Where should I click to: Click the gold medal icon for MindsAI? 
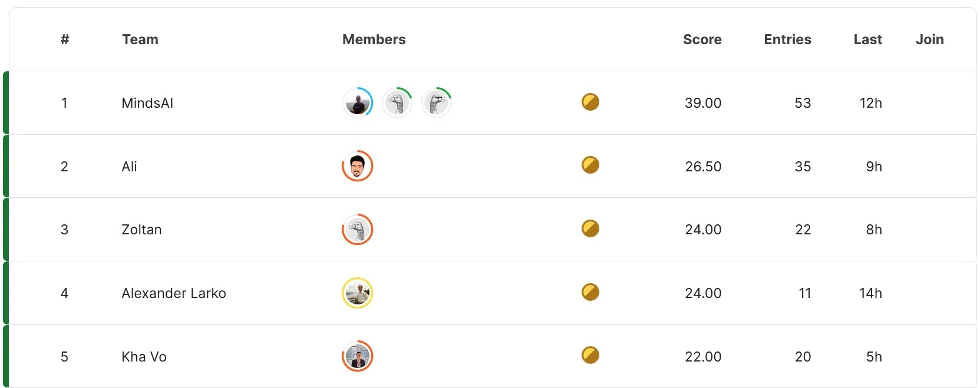point(590,102)
